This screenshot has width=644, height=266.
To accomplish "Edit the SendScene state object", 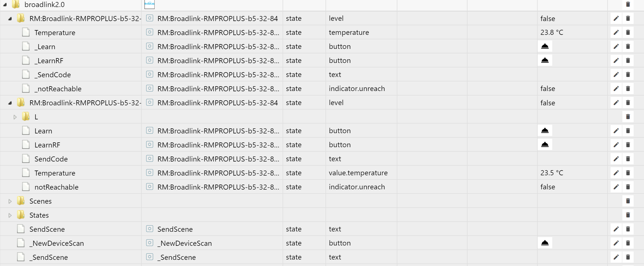I will [x=616, y=229].
